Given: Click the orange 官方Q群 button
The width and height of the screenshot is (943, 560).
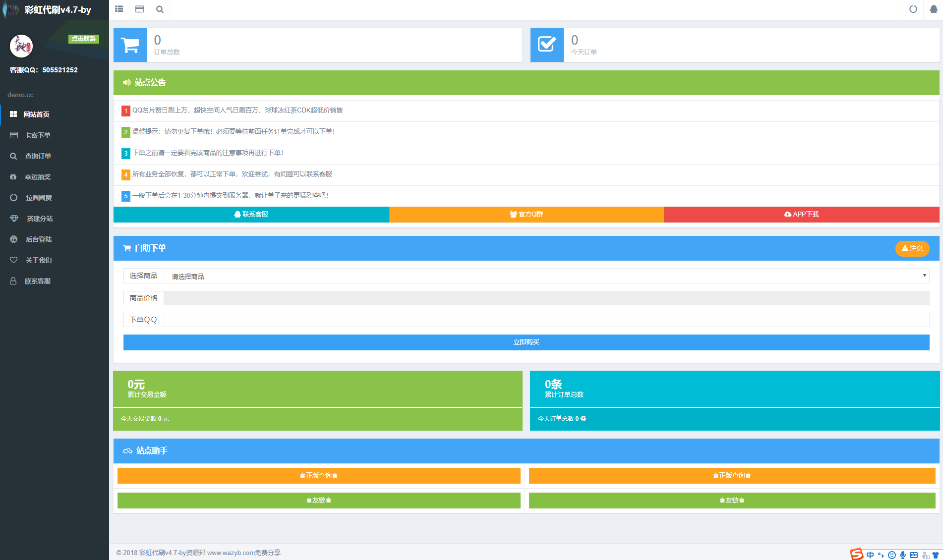Looking at the screenshot, I should 527,215.
